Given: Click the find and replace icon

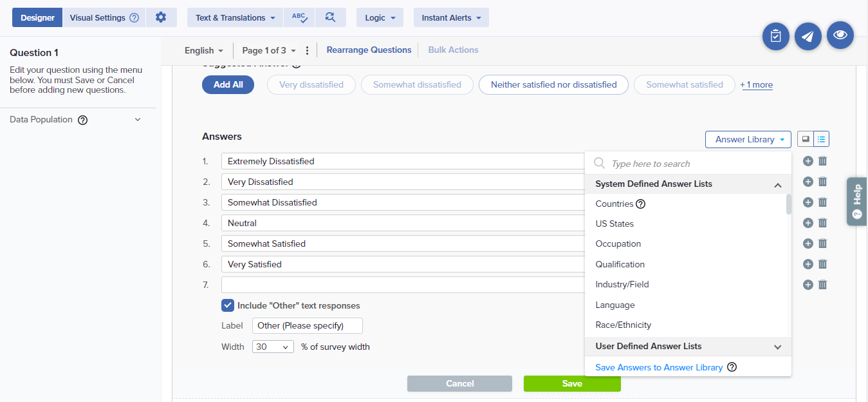Looking at the screenshot, I should coord(330,17).
